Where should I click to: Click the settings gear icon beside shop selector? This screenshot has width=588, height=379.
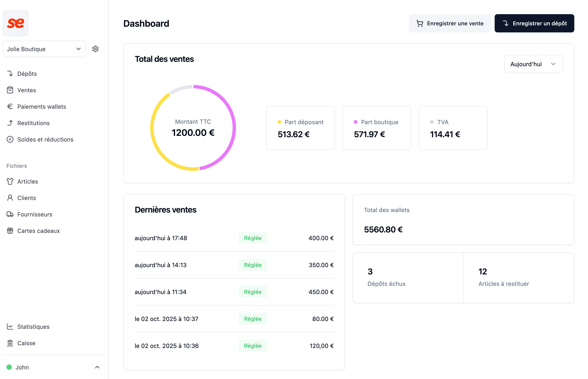pyautogui.click(x=95, y=49)
